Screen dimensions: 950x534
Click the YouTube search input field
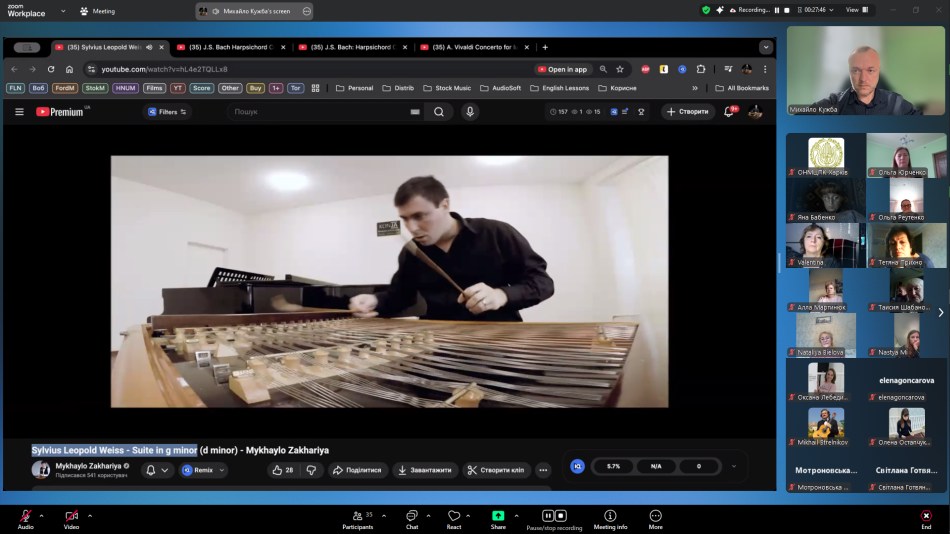320,112
